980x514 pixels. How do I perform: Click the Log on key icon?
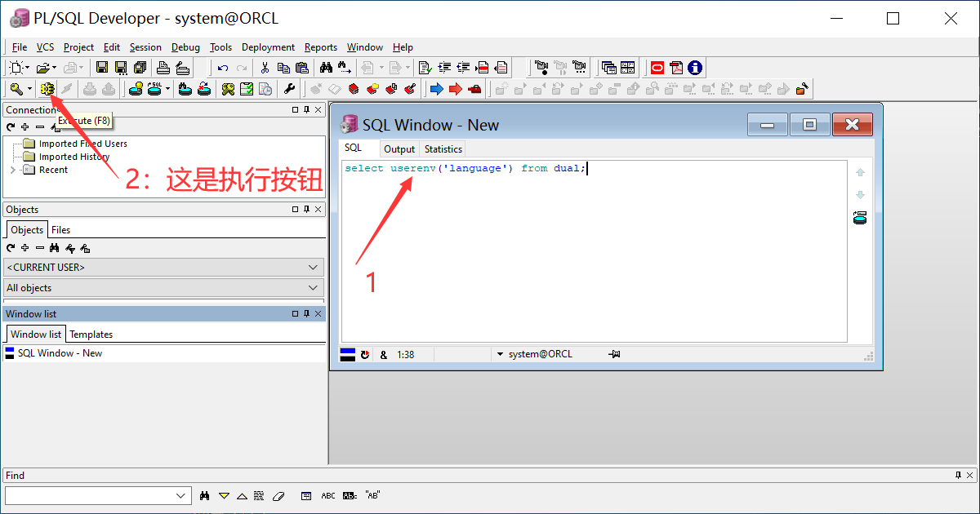(16, 89)
